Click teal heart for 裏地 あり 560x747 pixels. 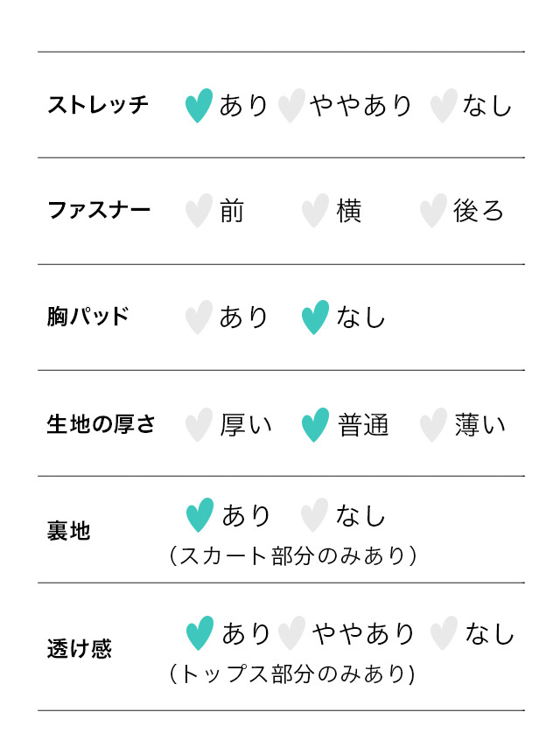tap(200, 515)
